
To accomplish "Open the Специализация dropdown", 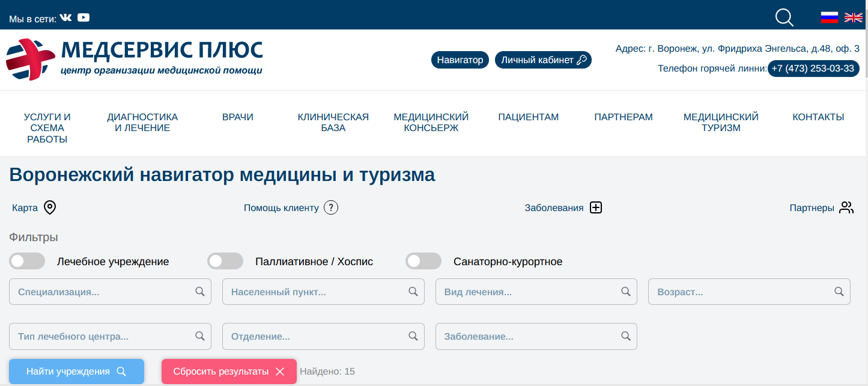I will [110, 292].
